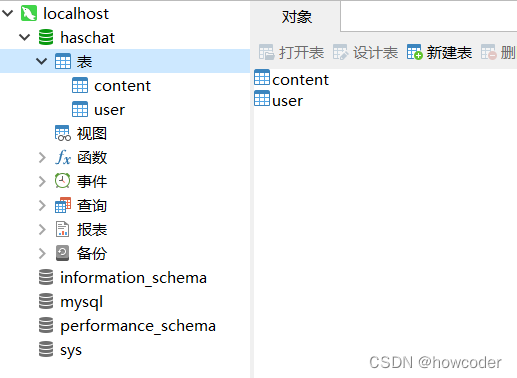Collapse the haschat database node
The image size is (517, 378).
pos(25,37)
